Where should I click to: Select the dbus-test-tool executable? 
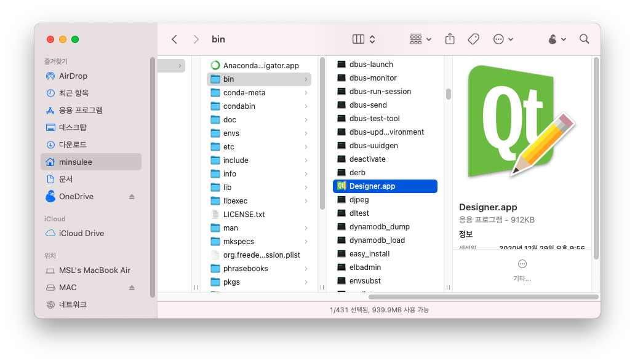pos(385,119)
